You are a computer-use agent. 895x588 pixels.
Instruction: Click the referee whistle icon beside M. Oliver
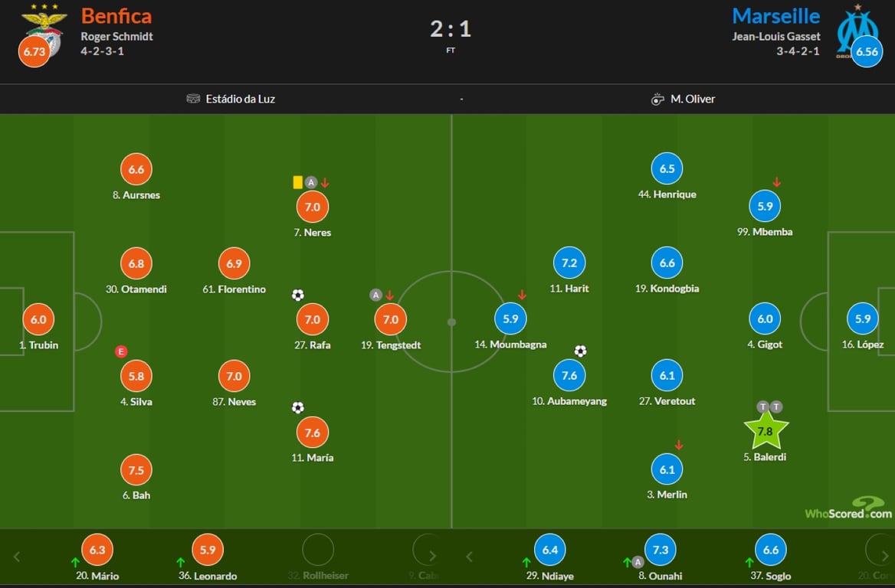click(657, 99)
